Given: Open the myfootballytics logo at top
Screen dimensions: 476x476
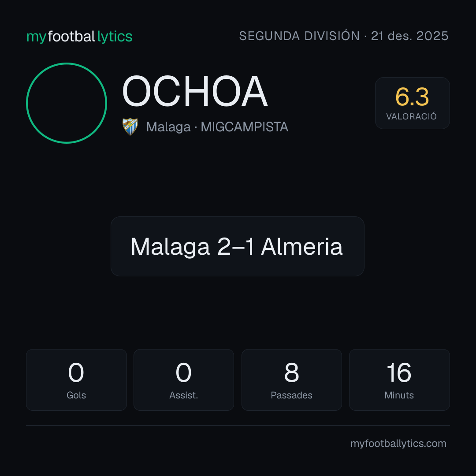Looking at the screenshot, I should (79, 37).
